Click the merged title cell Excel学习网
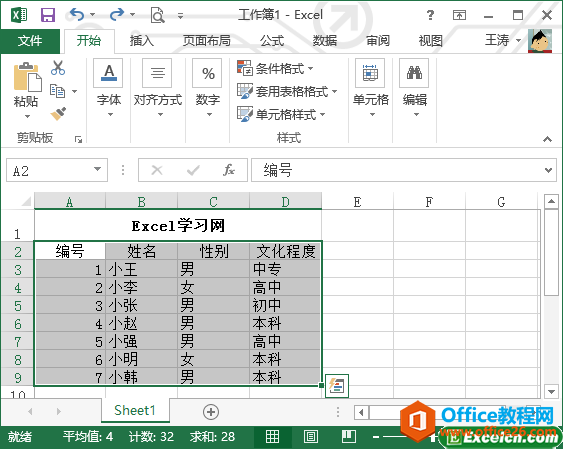 (x=178, y=226)
